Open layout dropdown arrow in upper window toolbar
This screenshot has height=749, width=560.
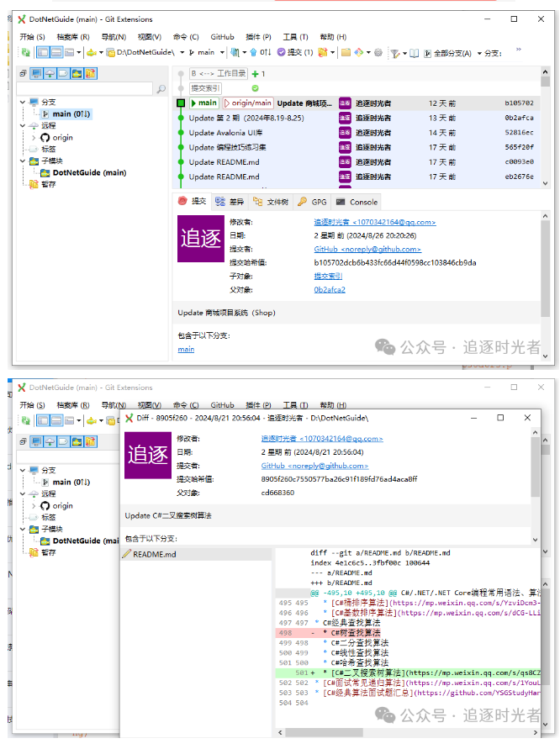(x=79, y=53)
